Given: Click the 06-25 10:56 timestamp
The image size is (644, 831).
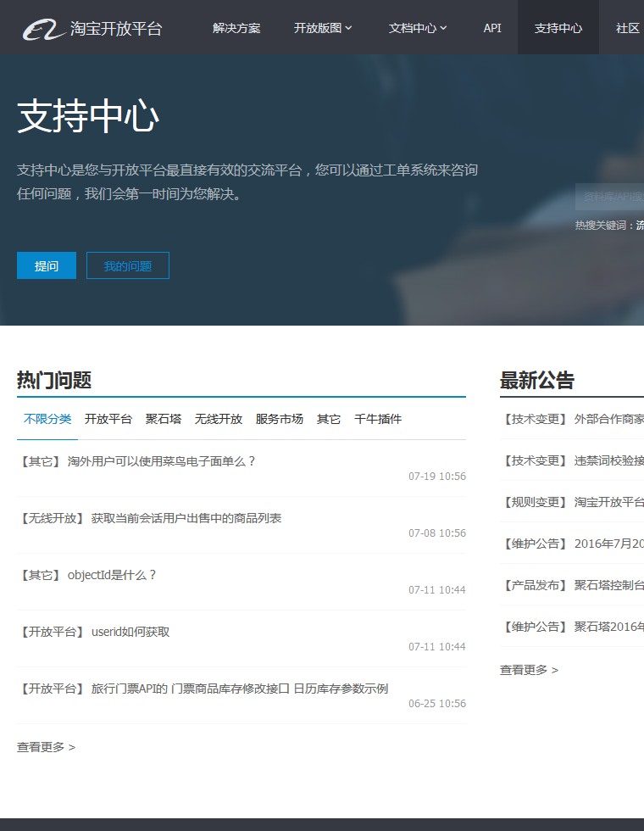Looking at the screenshot, I should pyautogui.click(x=437, y=704).
